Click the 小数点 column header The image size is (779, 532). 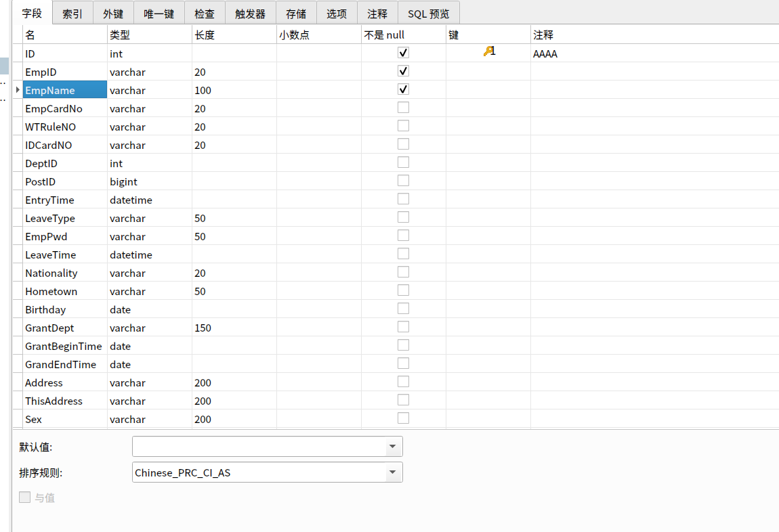(x=319, y=35)
